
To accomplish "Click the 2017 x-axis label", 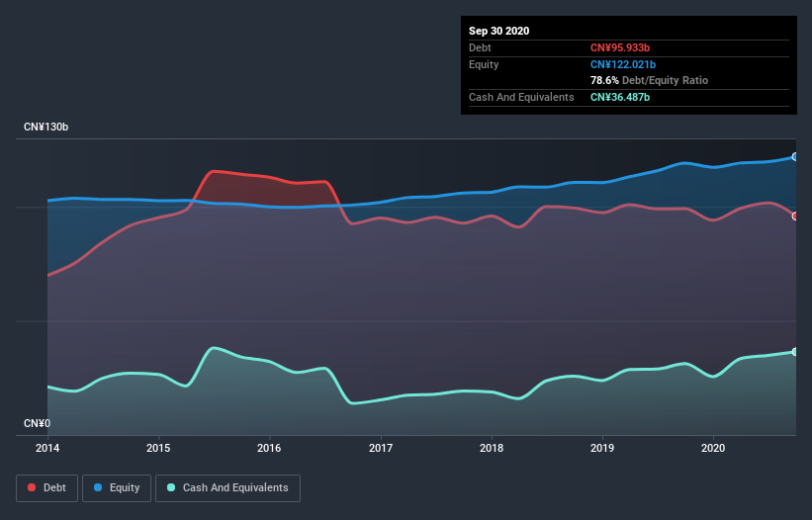I will click(x=381, y=448).
